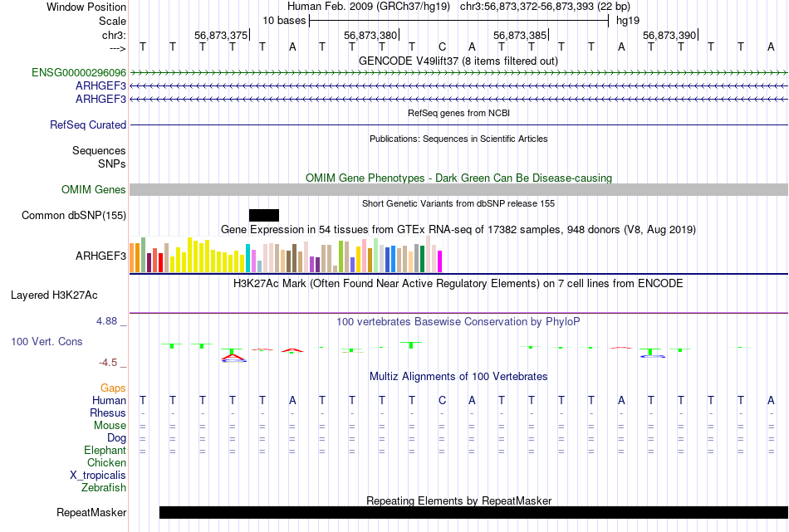The width and height of the screenshot is (789, 532).
Task: Click the Sequences track label
Action: coord(99,150)
